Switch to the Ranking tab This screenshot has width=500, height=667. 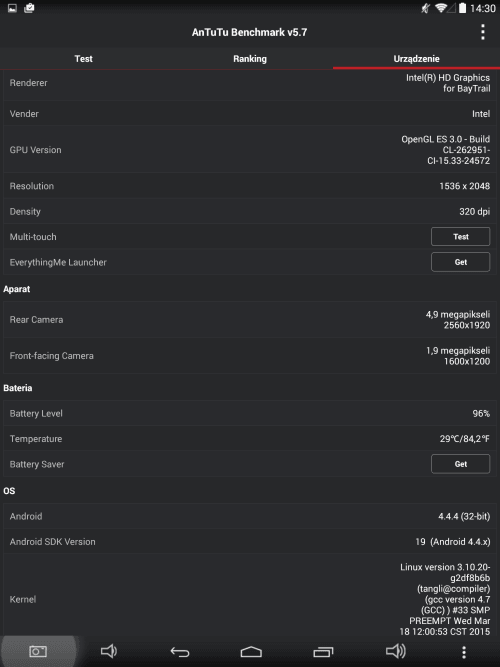click(x=250, y=59)
